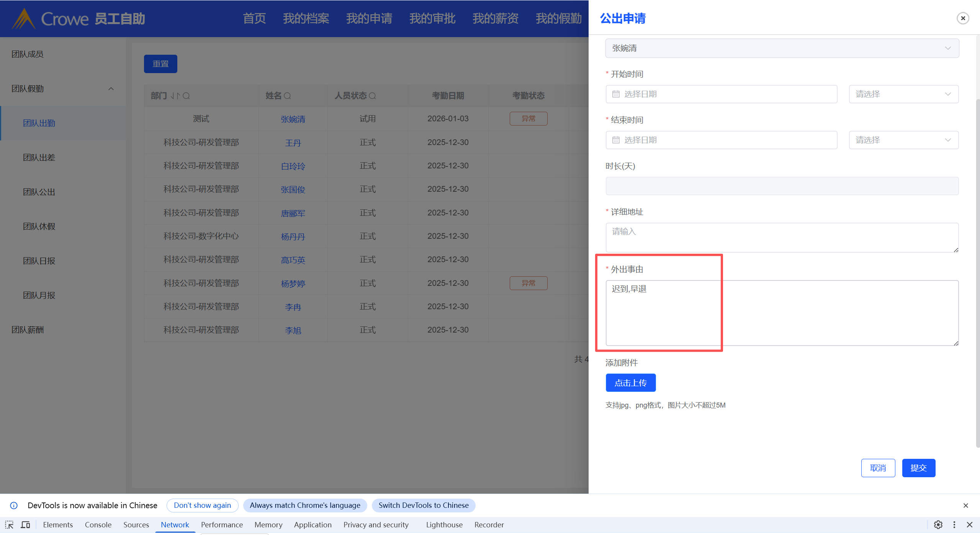Viewport: 980px width, 535px height.
Task: Click the 详细地址 text area
Action: [782, 237]
